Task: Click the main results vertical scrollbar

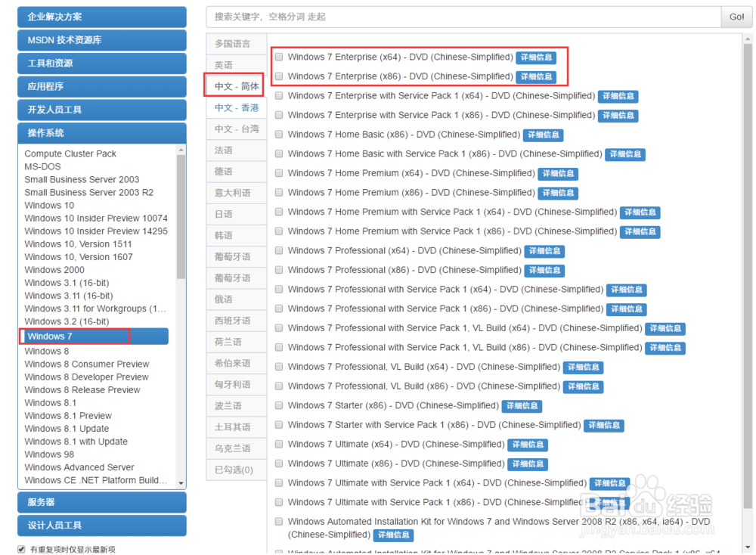Action: [748, 276]
